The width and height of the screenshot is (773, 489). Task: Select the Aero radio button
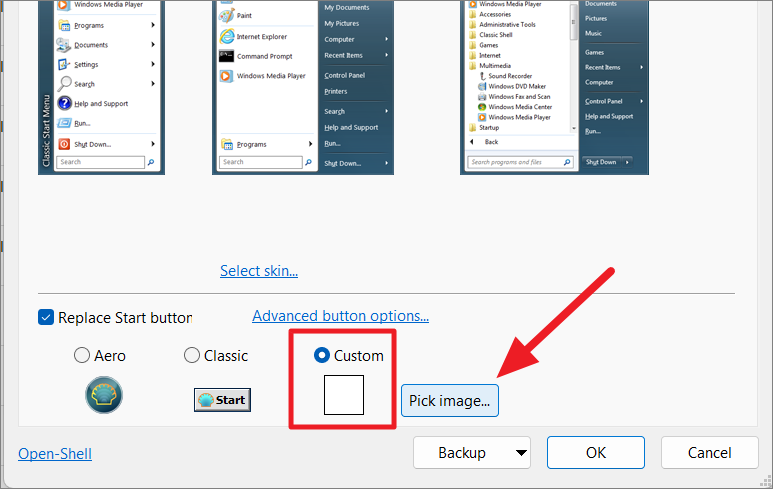82,355
